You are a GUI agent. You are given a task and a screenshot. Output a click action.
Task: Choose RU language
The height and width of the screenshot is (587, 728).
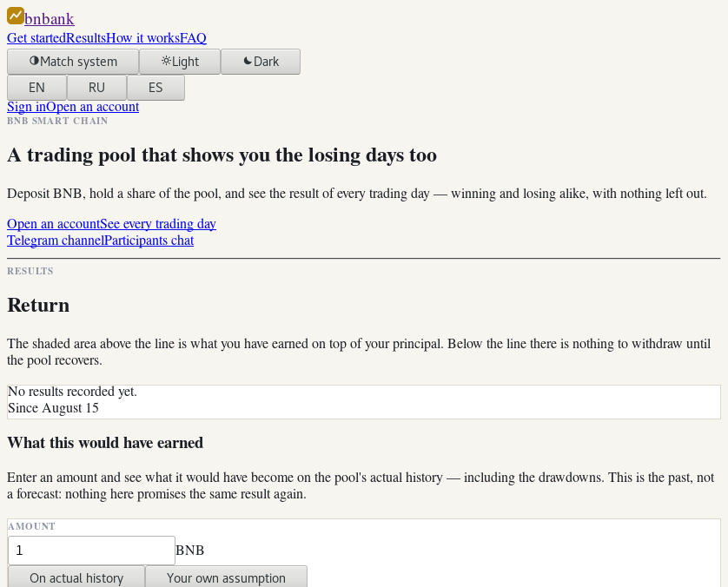click(96, 88)
